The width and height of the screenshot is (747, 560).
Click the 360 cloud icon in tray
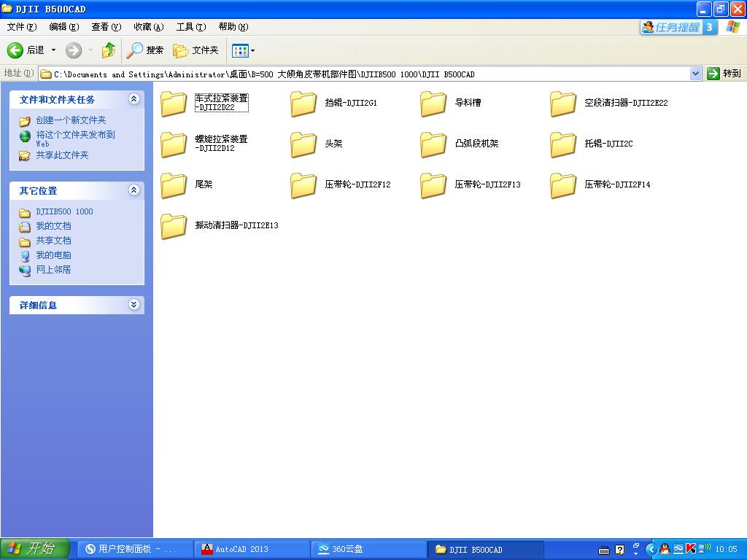677,549
